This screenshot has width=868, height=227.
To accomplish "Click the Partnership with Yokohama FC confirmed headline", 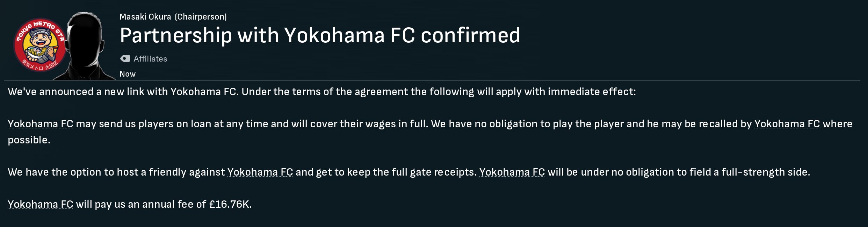I will (x=320, y=35).
